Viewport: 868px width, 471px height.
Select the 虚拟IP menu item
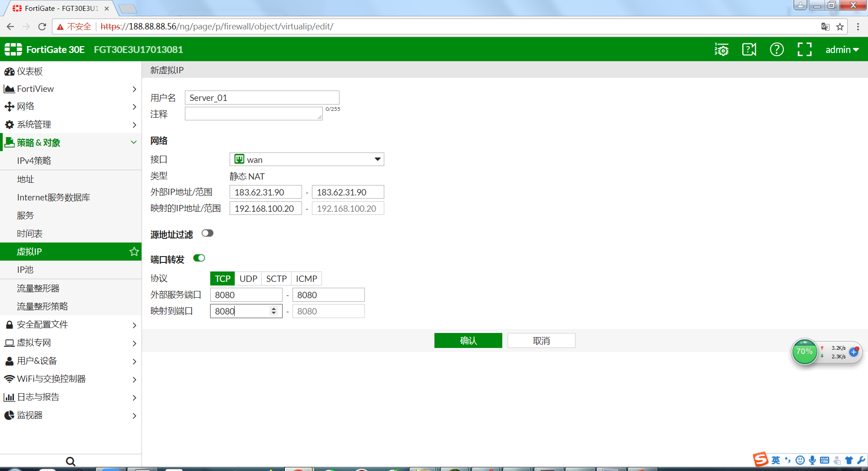(x=71, y=252)
